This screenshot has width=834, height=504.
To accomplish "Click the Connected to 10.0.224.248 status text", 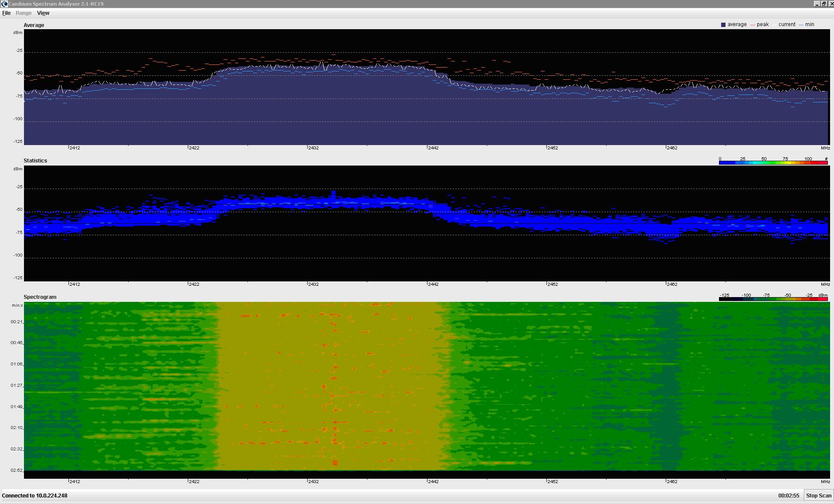I will [35, 496].
